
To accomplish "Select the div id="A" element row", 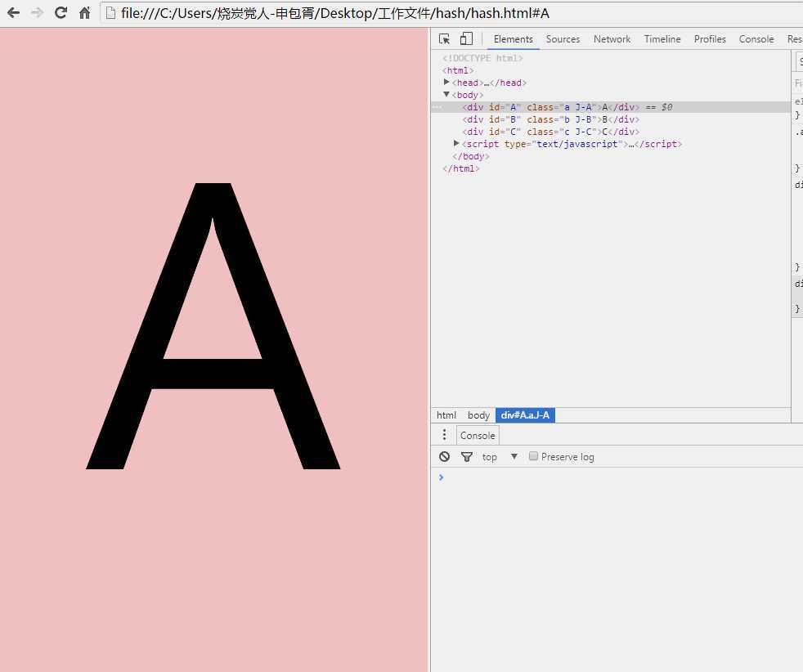I will click(611, 107).
